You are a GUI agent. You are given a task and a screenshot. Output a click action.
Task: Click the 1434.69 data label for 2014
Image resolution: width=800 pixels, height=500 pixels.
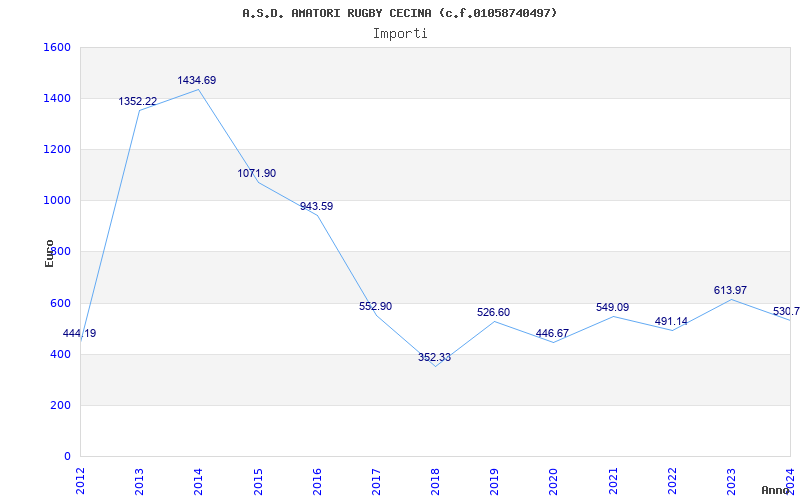(x=197, y=80)
